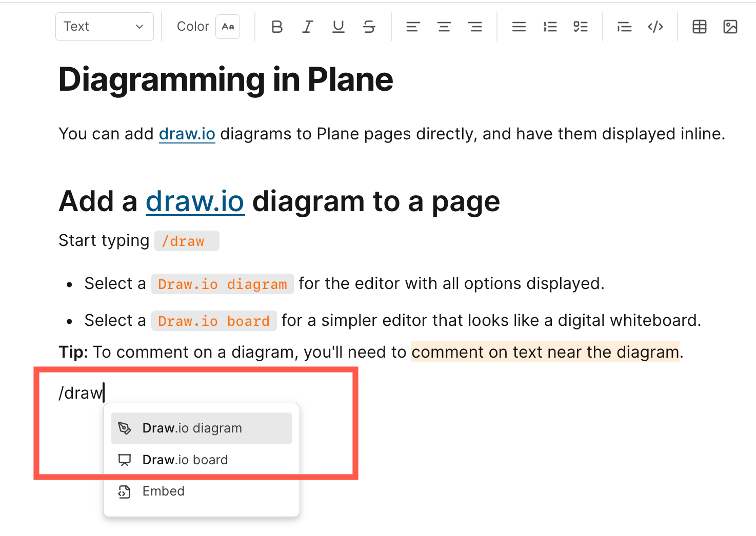Click the '/draw' inline code badge
756x536 pixels.
pyautogui.click(x=187, y=240)
